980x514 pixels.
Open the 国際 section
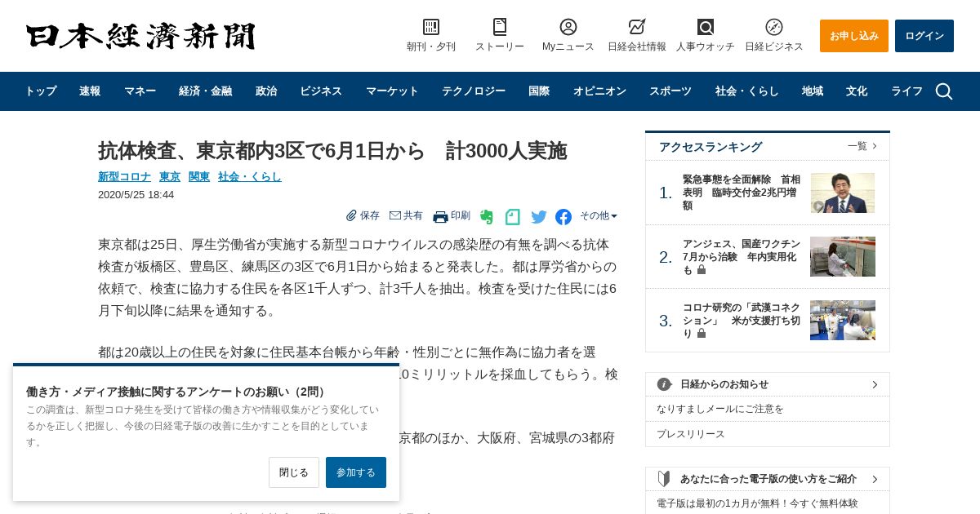click(539, 91)
